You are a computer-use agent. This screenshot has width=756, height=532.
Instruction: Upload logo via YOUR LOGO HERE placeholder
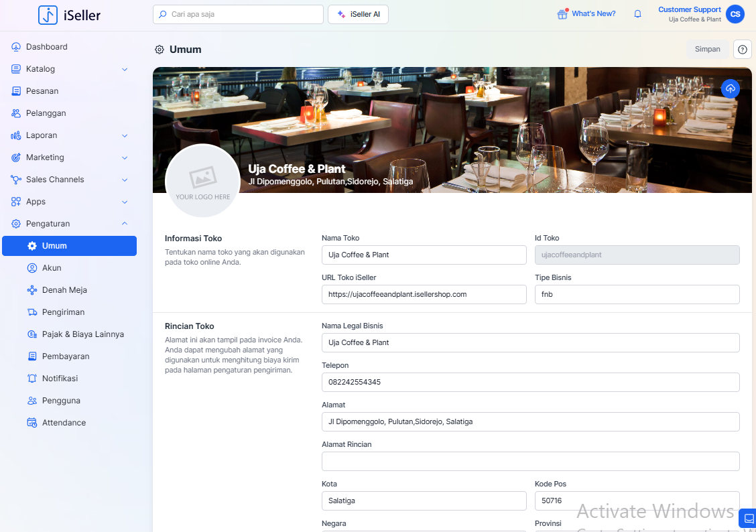pyautogui.click(x=202, y=181)
